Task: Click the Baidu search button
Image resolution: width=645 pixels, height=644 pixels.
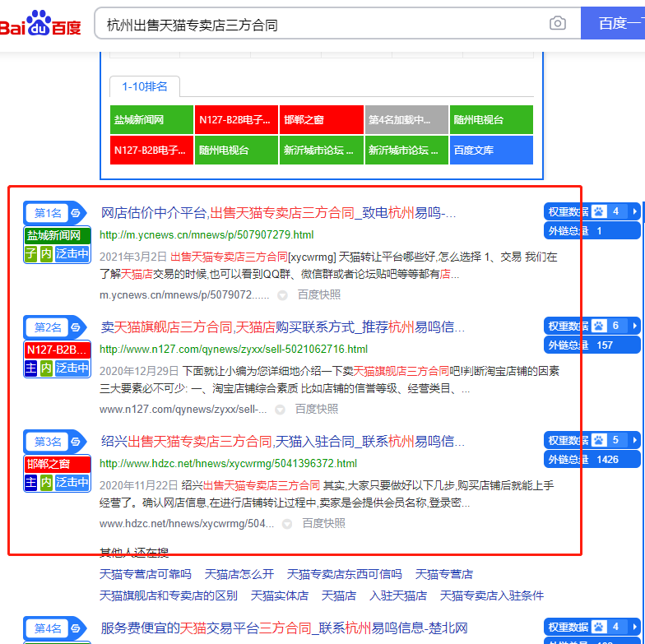Action: click(613, 23)
